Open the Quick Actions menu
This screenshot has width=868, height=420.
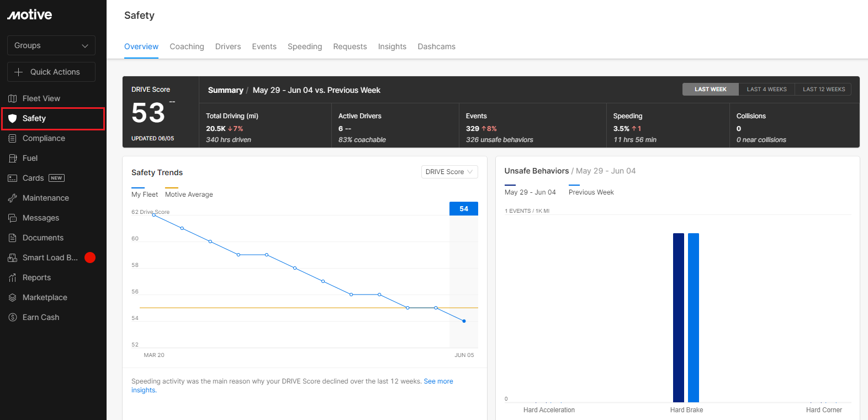coord(51,72)
